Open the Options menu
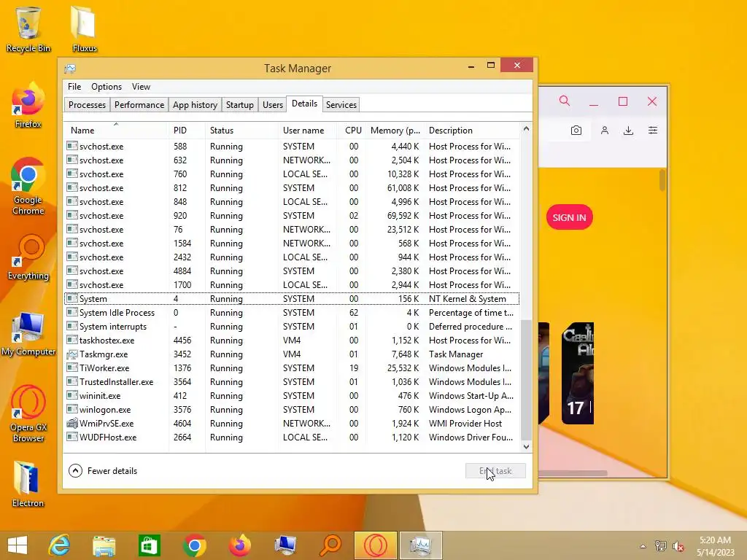The height and width of the screenshot is (560, 747). click(x=107, y=87)
